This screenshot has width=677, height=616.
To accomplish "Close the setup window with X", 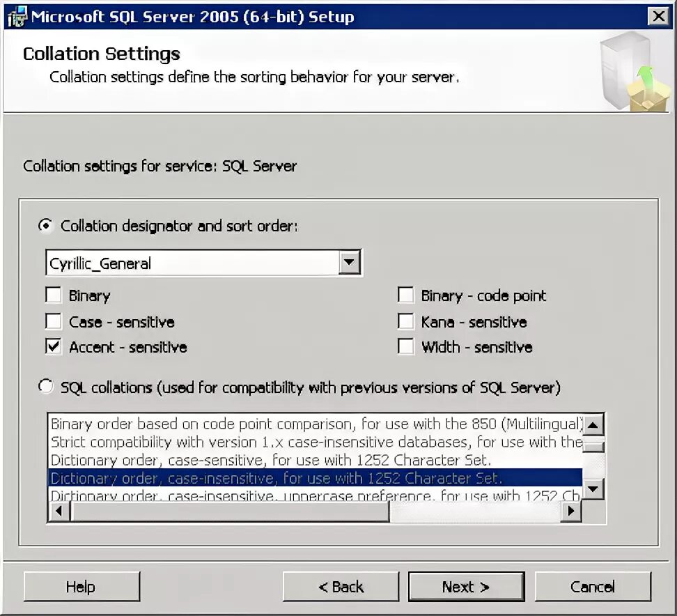I will (658, 17).
